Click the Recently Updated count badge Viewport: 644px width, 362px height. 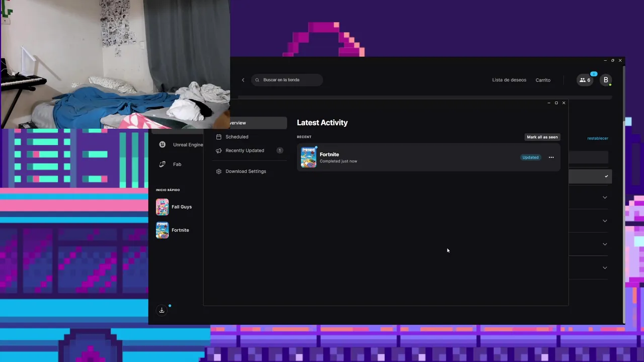click(x=280, y=150)
